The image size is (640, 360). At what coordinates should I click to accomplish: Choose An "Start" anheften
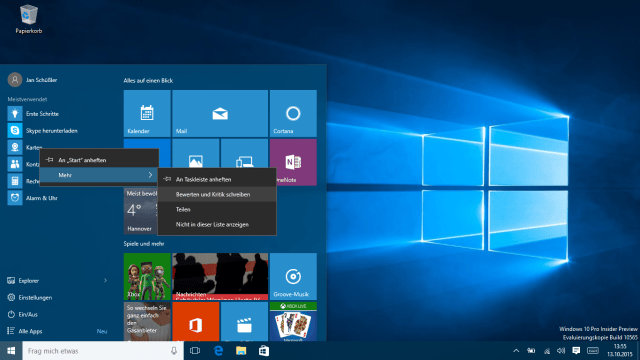coord(99,160)
